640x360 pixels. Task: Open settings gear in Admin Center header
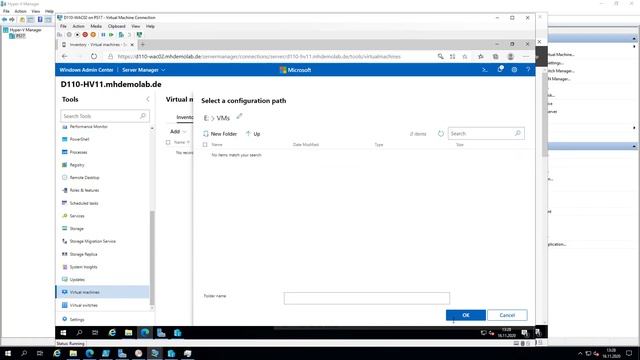pyautogui.click(x=514, y=70)
